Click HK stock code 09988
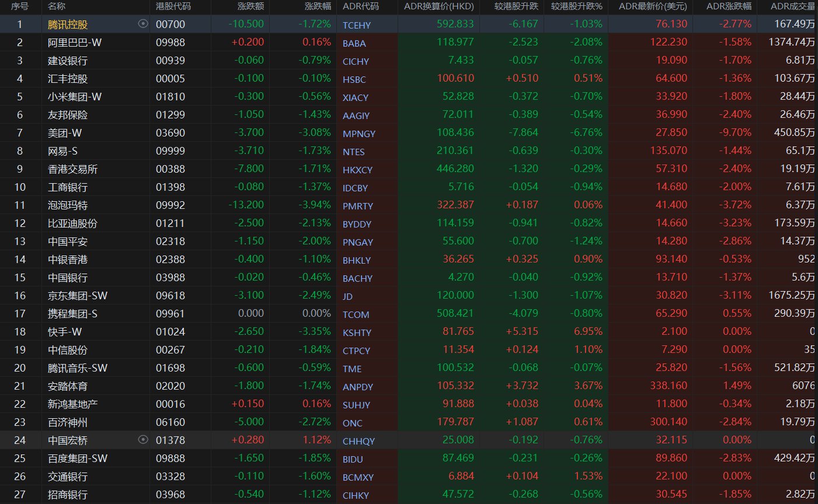Image resolution: width=818 pixels, height=504 pixels. (x=170, y=43)
